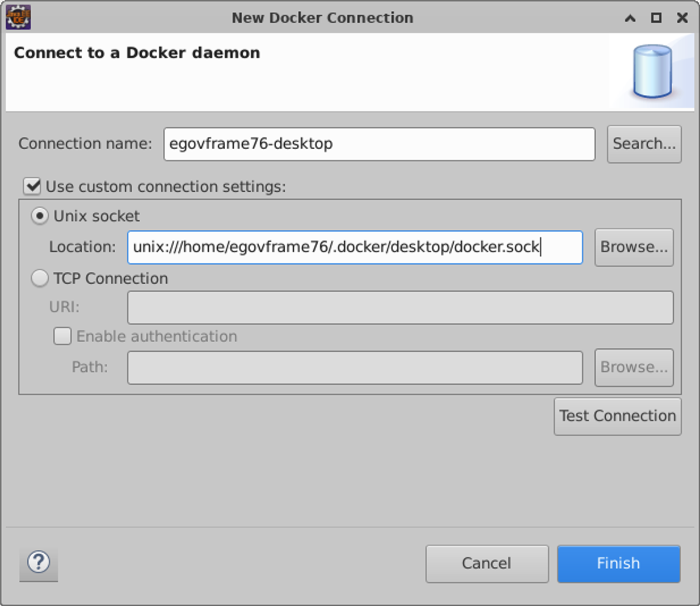Screen dimensions: 700x606
Task: Click the authentication Path field
Action: tap(355, 368)
